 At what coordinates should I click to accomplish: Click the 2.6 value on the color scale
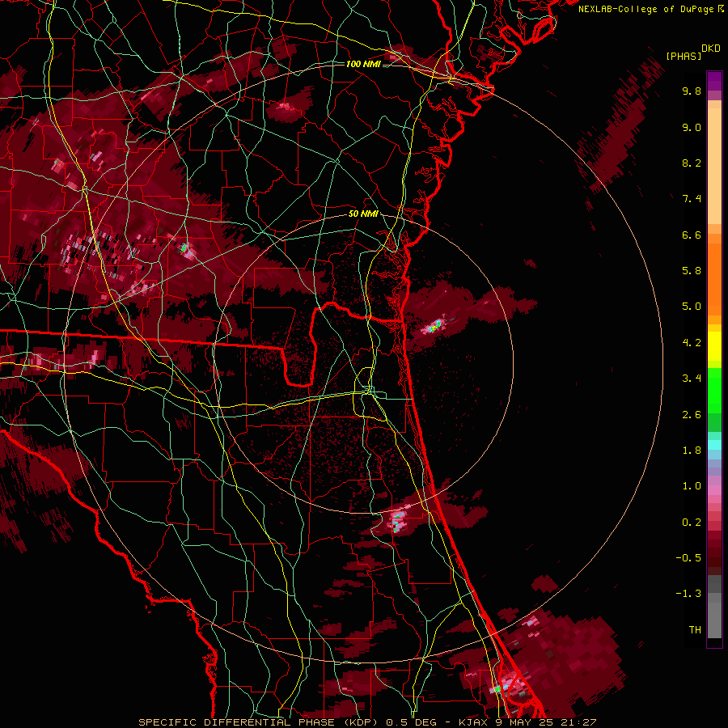pyautogui.click(x=692, y=415)
